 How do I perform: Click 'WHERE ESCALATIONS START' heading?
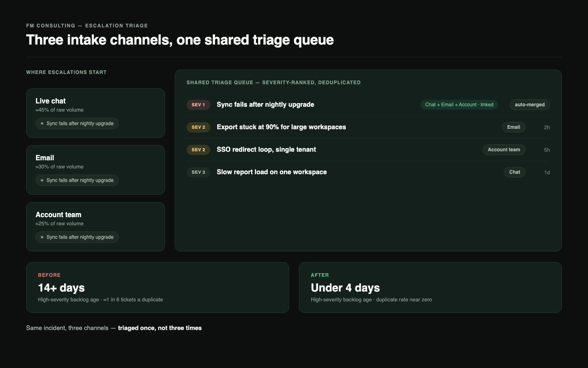coord(66,72)
